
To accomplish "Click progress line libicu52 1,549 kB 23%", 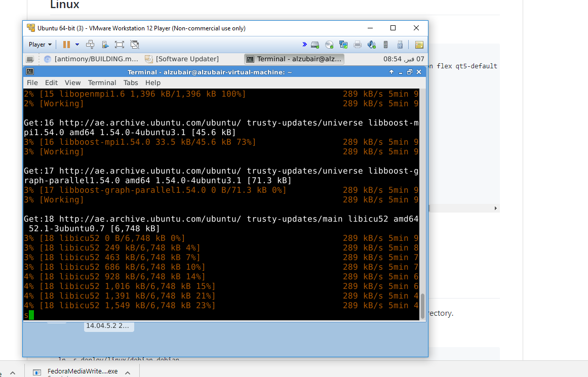I will [x=221, y=306].
